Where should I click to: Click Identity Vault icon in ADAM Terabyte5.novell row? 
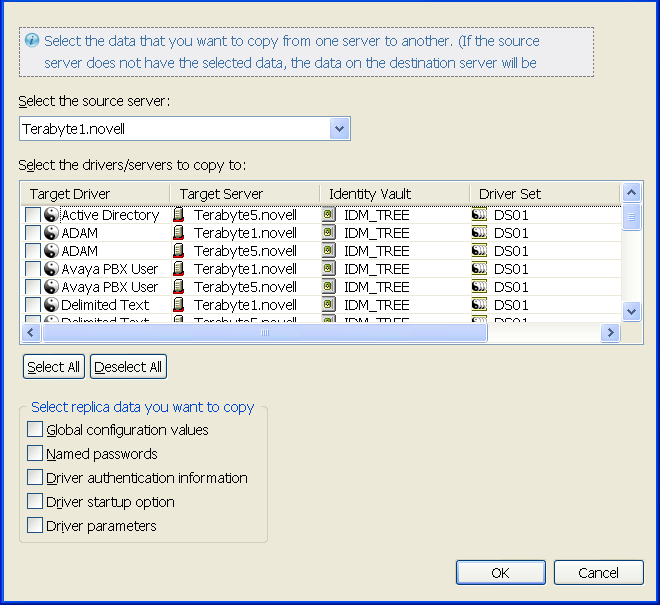click(328, 251)
